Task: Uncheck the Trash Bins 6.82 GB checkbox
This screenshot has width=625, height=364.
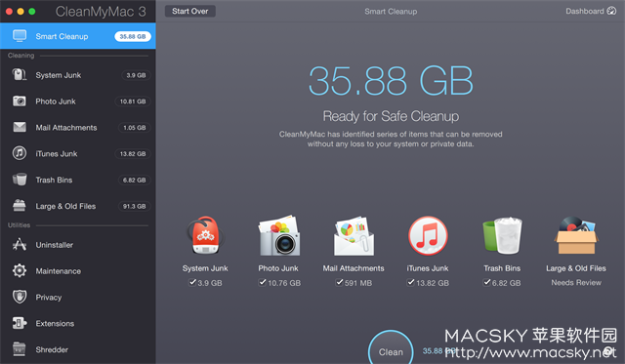Action: point(486,282)
